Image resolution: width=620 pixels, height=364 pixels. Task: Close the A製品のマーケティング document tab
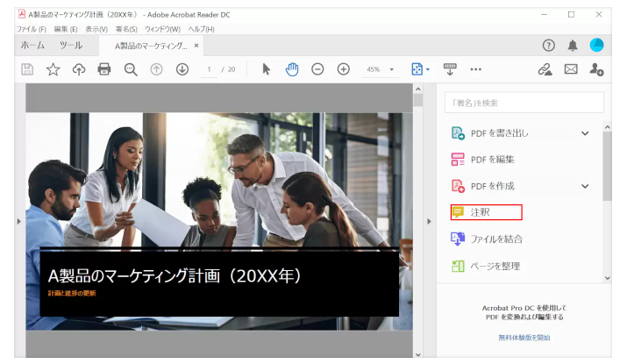(196, 46)
